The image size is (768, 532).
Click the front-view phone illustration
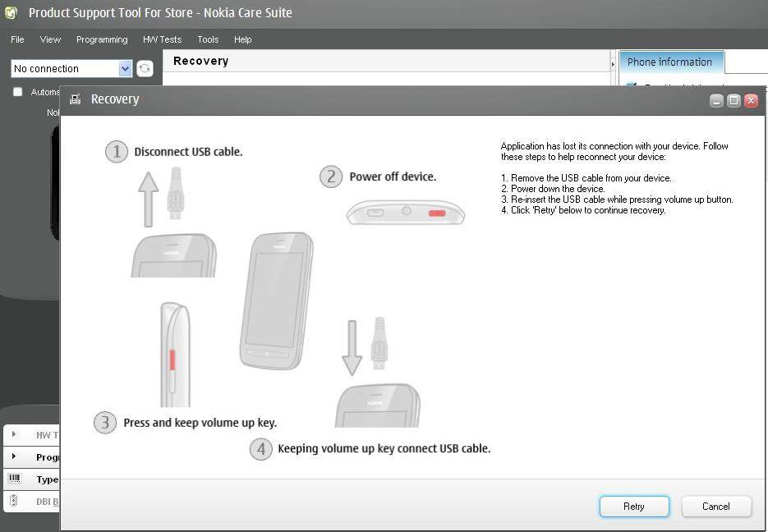(276, 301)
